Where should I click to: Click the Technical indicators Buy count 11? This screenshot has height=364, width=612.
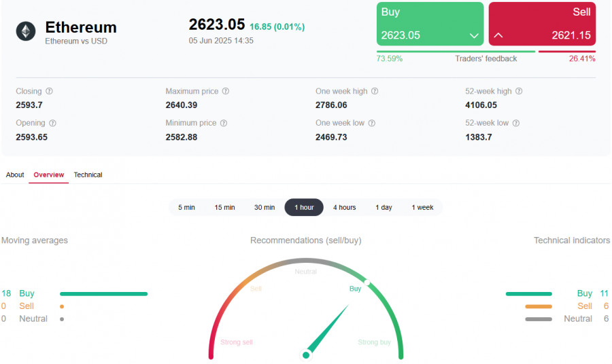click(x=605, y=293)
